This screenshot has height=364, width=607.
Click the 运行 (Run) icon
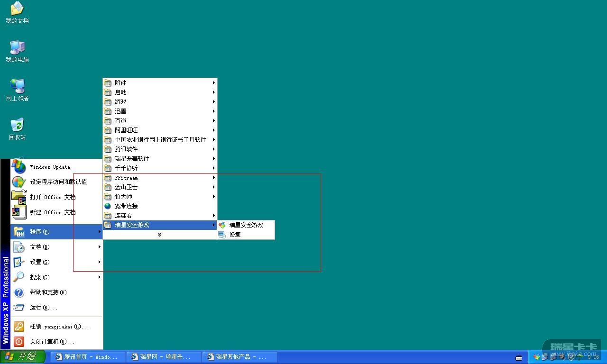click(19, 308)
